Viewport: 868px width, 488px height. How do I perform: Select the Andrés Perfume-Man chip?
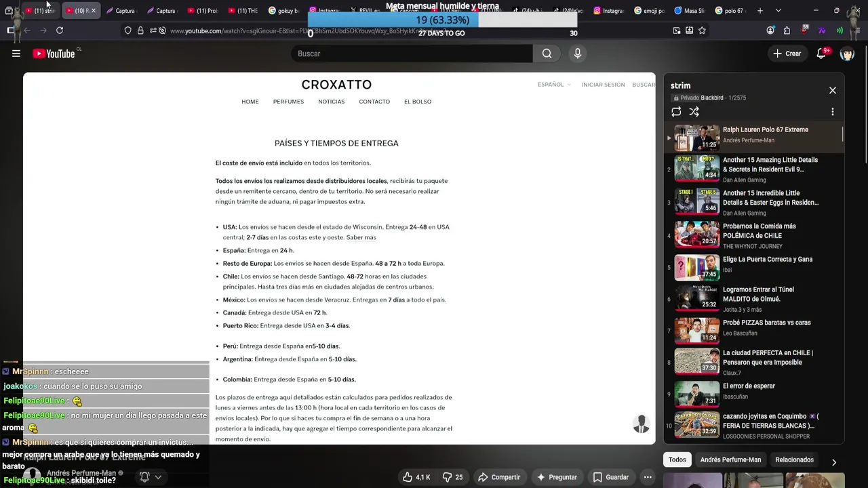730,460
